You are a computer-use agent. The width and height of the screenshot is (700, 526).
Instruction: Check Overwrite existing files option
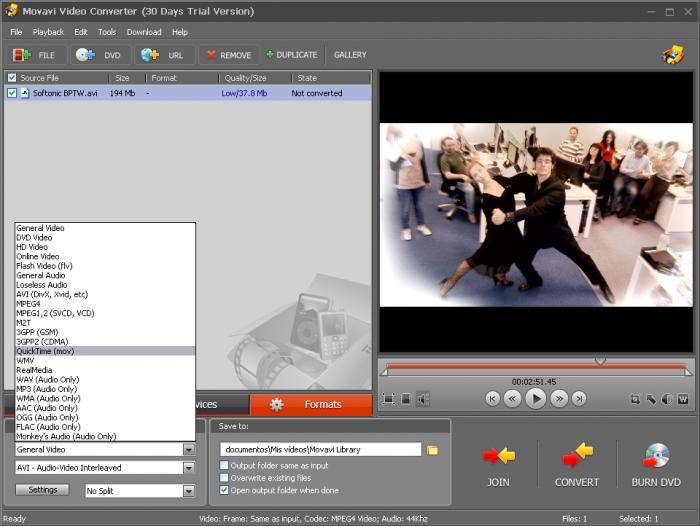coord(224,478)
